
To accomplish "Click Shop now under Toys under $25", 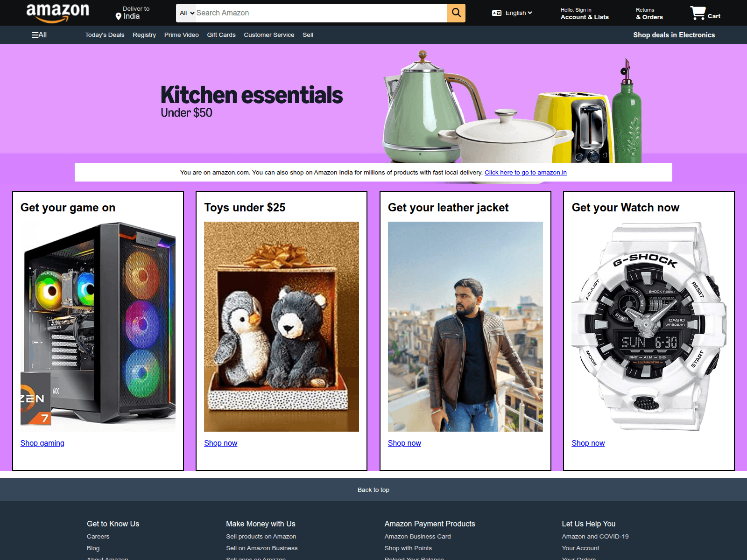I will point(221,443).
